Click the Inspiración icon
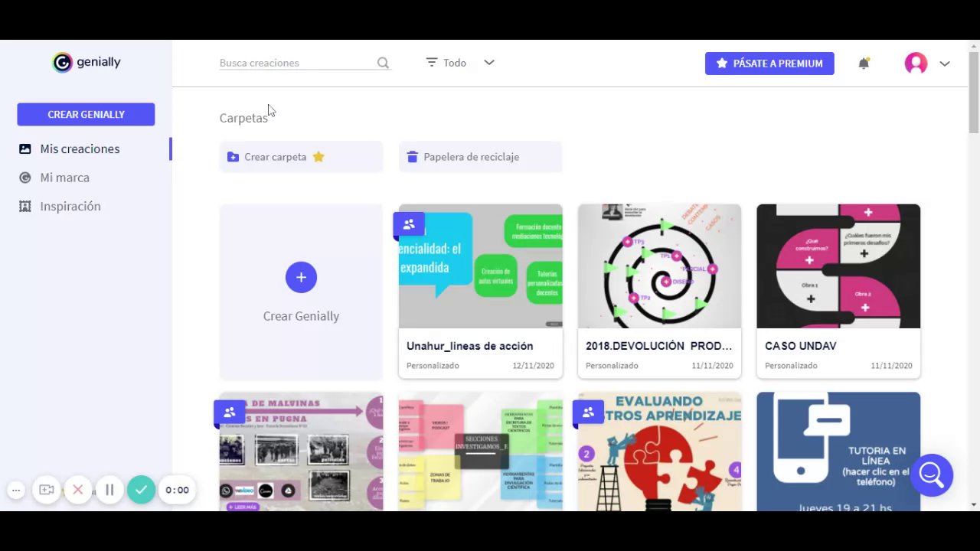 [25, 207]
